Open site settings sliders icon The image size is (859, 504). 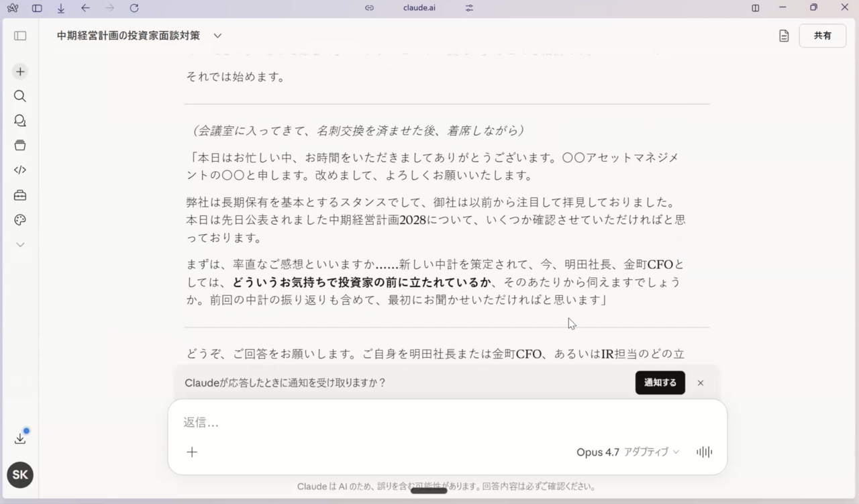click(x=469, y=8)
